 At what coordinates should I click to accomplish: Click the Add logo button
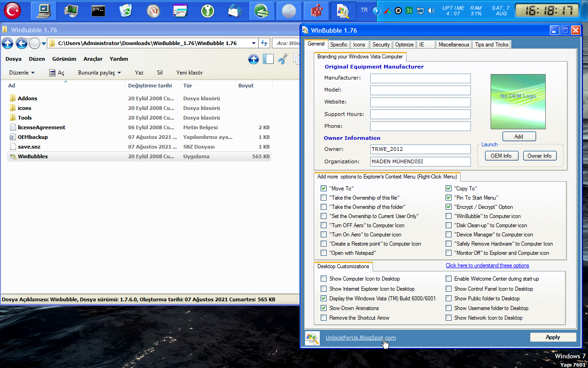point(519,137)
